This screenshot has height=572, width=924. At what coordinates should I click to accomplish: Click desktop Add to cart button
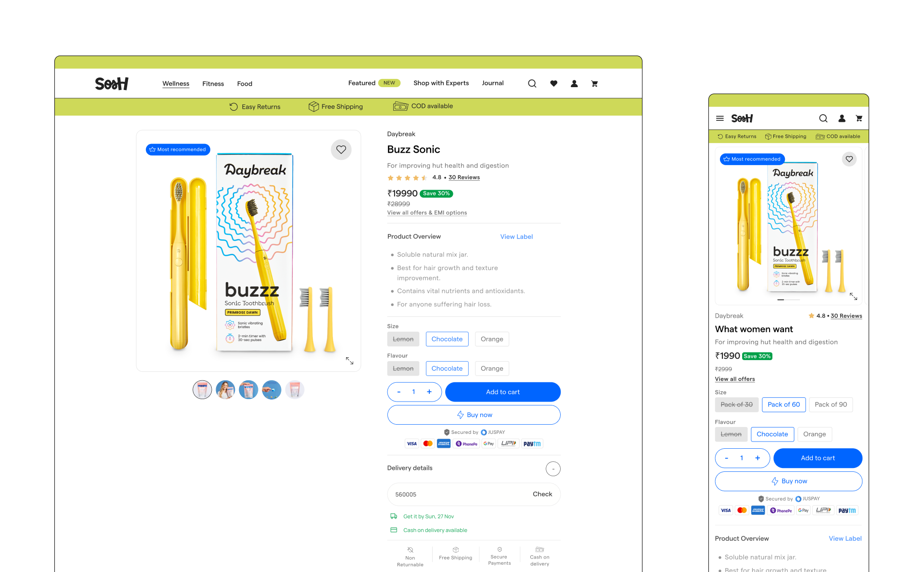(502, 392)
